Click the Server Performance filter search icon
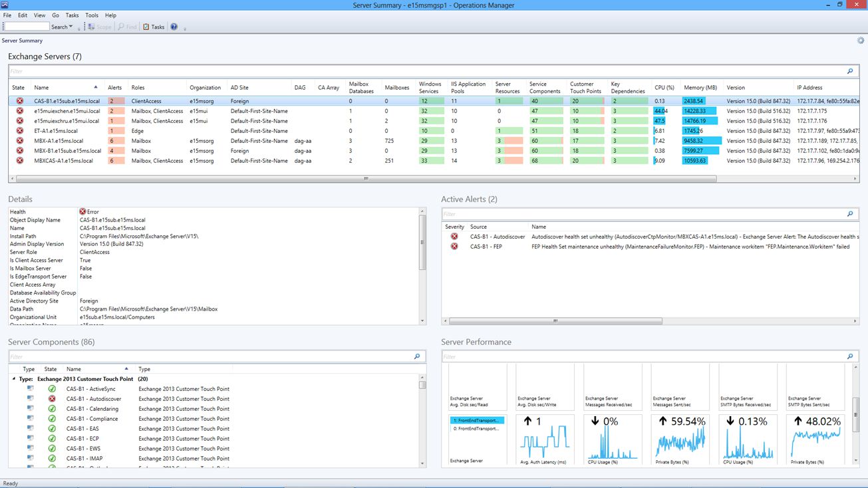Image resolution: width=868 pixels, height=488 pixels. point(850,357)
